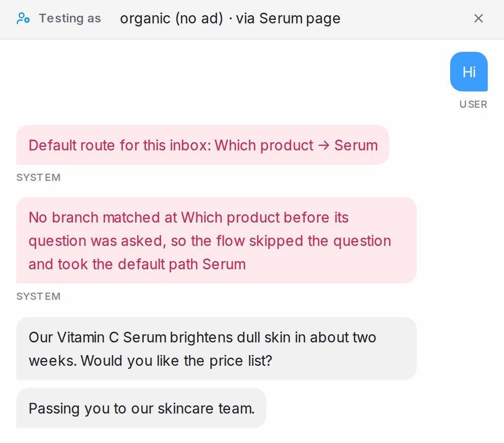Click "Would you like the price list?" text

coord(176,361)
